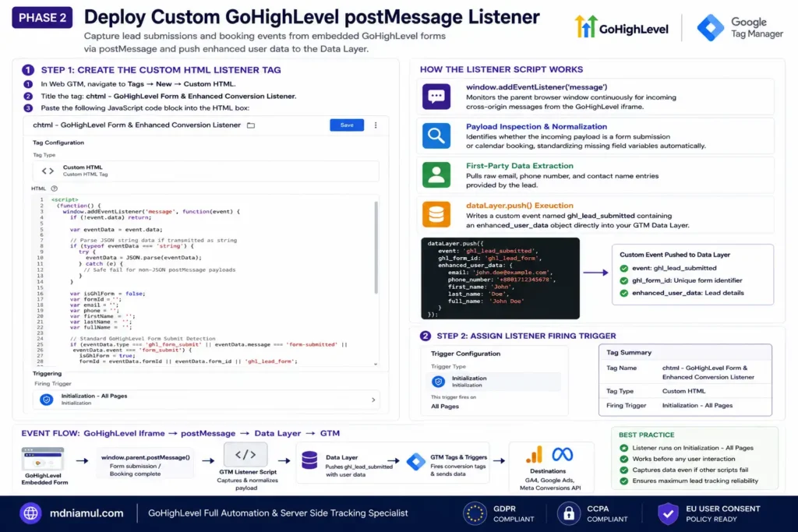Click check for Listener runs on Initialization
798x532 pixels.
(x=624, y=448)
